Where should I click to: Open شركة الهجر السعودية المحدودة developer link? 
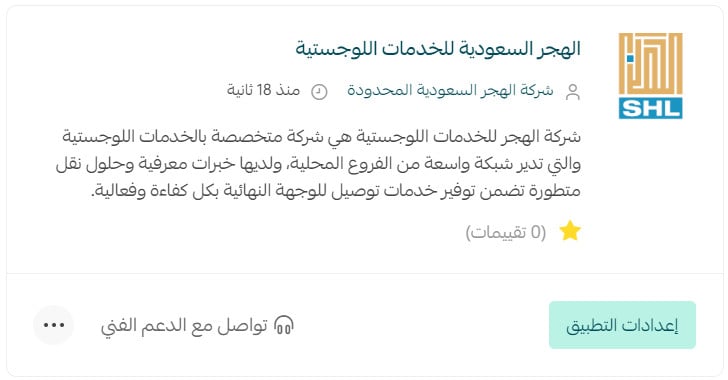tap(450, 90)
